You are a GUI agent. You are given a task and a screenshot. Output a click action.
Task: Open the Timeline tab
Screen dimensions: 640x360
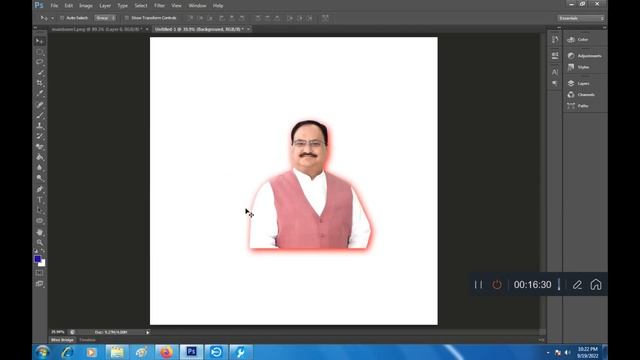click(x=87, y=340)
